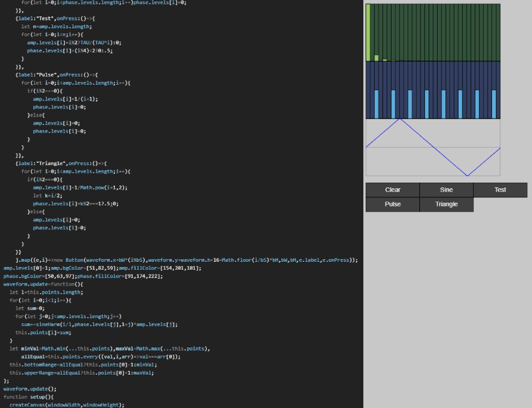Screen dimensions: 532x408
Task: Click the createCanvas(windowWidth,windowHeight) line
Action: (66, 405)
